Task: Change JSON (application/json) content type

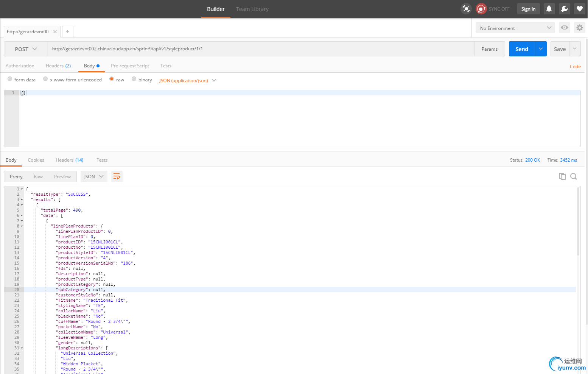Action: (x=188, y=81)
